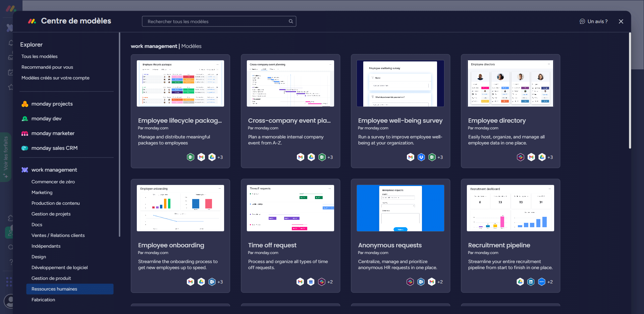
Task: Open the Docs subcategory
Action: [37, 225]
